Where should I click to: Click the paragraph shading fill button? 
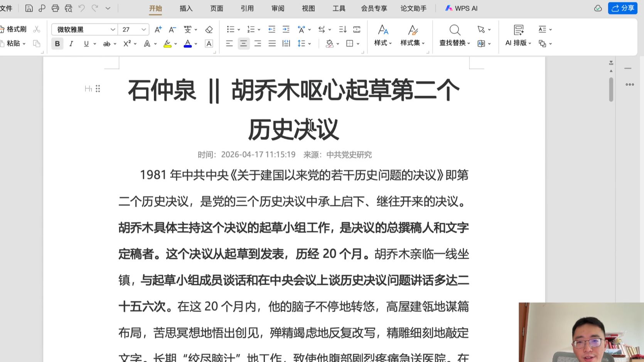329,44
